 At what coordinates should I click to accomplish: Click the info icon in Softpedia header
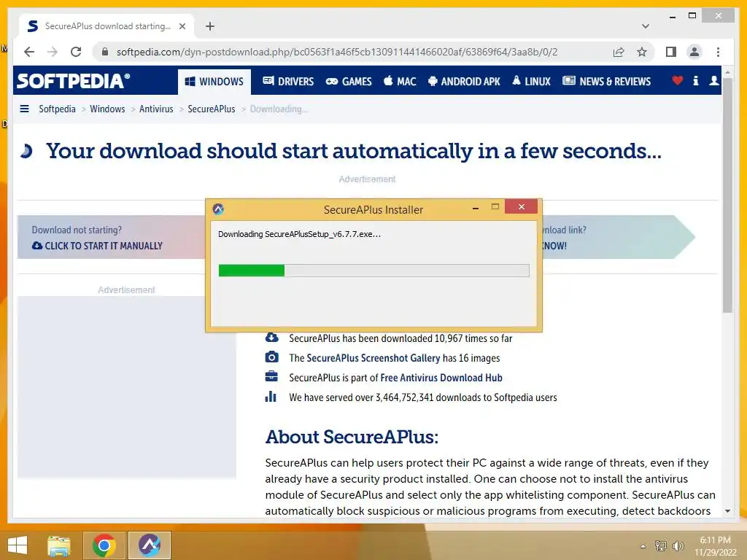[695, 80]
